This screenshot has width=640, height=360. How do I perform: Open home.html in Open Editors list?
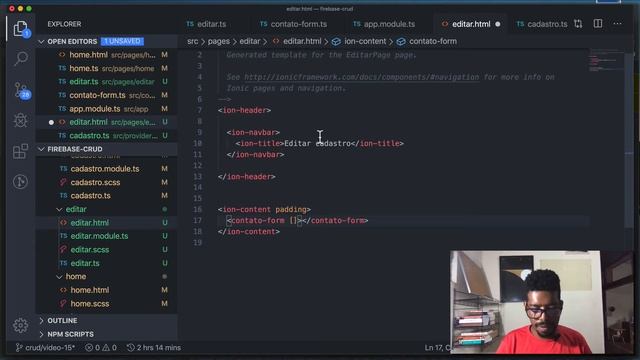(107, 55)
